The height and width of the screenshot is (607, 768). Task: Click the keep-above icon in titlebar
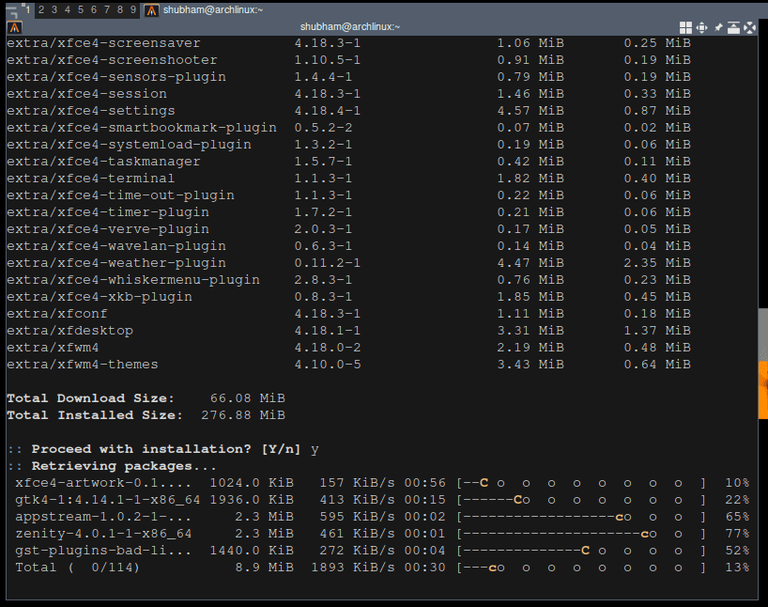[x=733, y=27]
